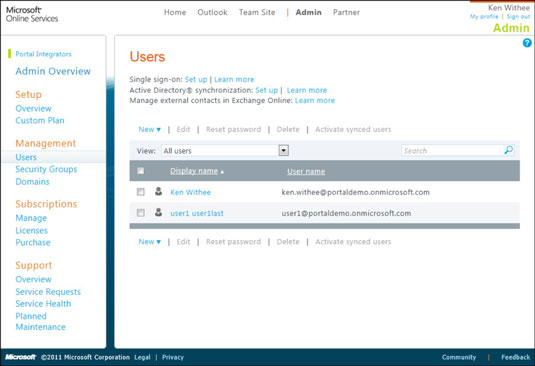The width and height of the screenshot is (535, 366).
Task: Click the ken.withee@portaldemo.onmicrosoft.com user name
Action: [356, 192]
